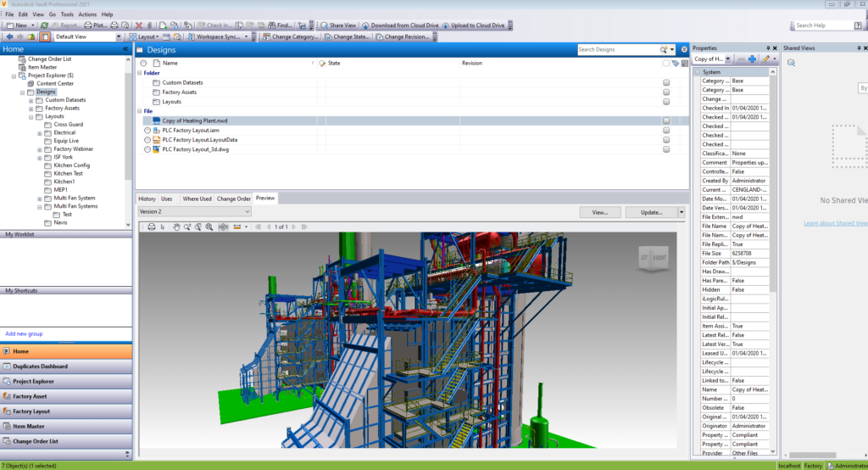Open Change Revision command

[x=403, y=36]
